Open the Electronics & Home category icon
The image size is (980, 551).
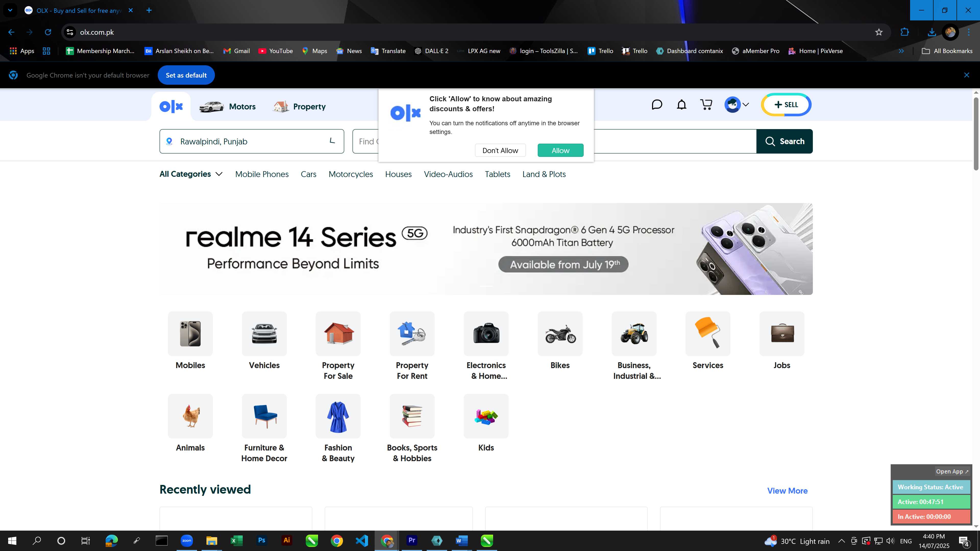point(486,333)
